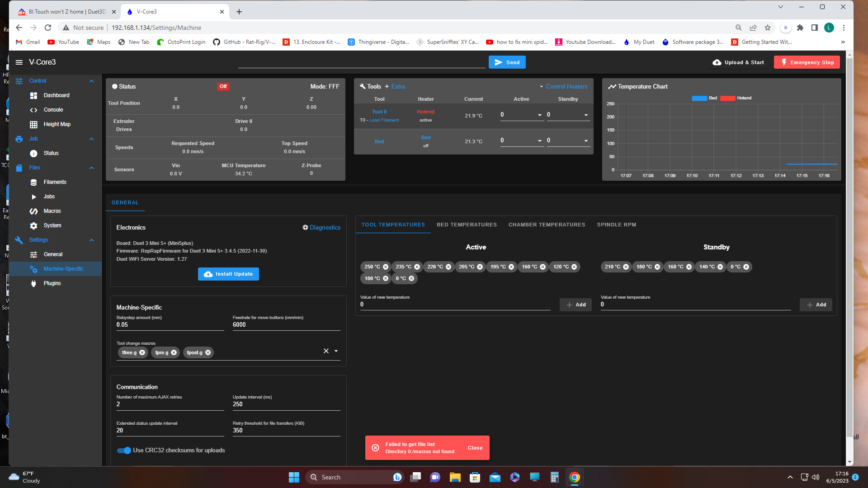Toggle the Hotend series in temperature chart
The height and width of the screenshot is (488, 868).
[736, 98]
